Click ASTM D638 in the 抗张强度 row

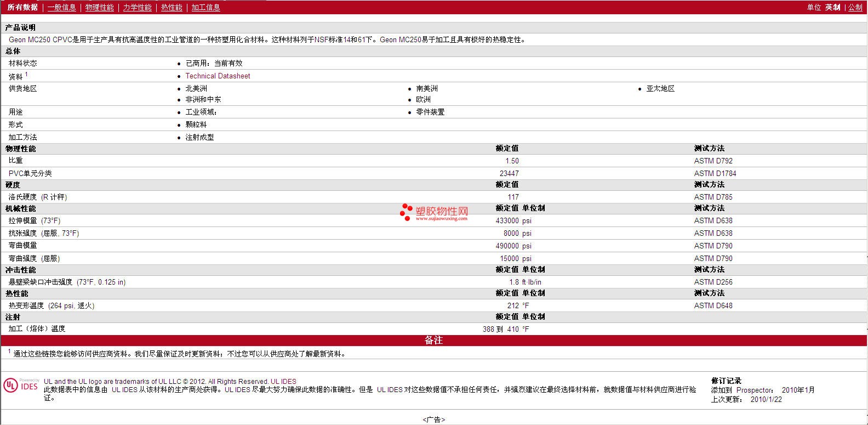click(713, 233)
